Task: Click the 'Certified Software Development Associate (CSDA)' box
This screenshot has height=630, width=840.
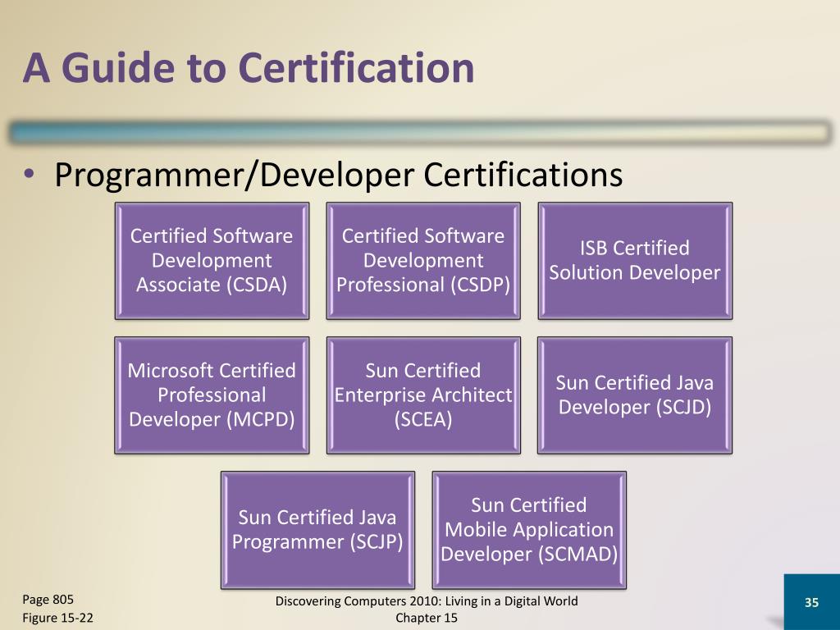Action: [212, 261]
